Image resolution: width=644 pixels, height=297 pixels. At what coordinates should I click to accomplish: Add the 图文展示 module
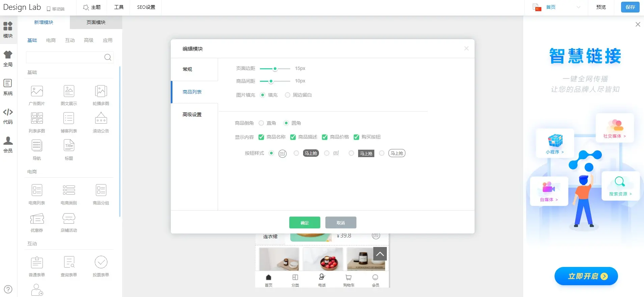click(x=69, y=95)
